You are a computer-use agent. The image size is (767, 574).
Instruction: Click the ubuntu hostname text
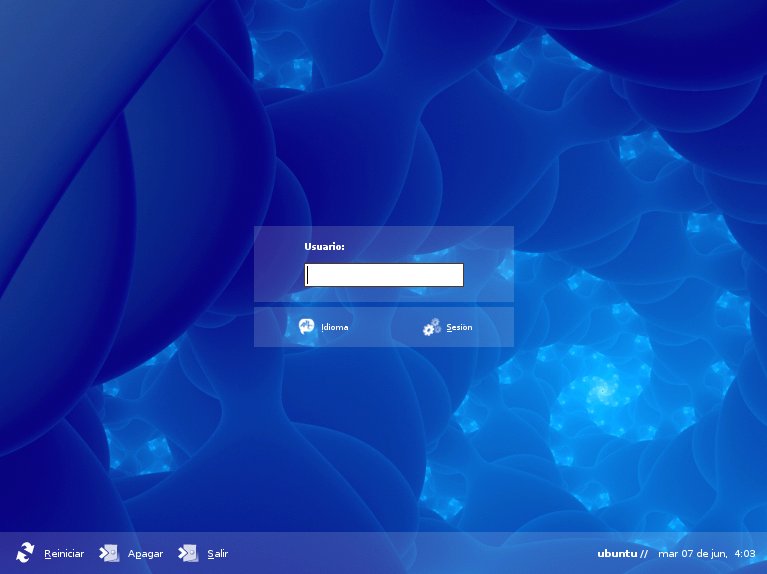[x=617, y=554]
